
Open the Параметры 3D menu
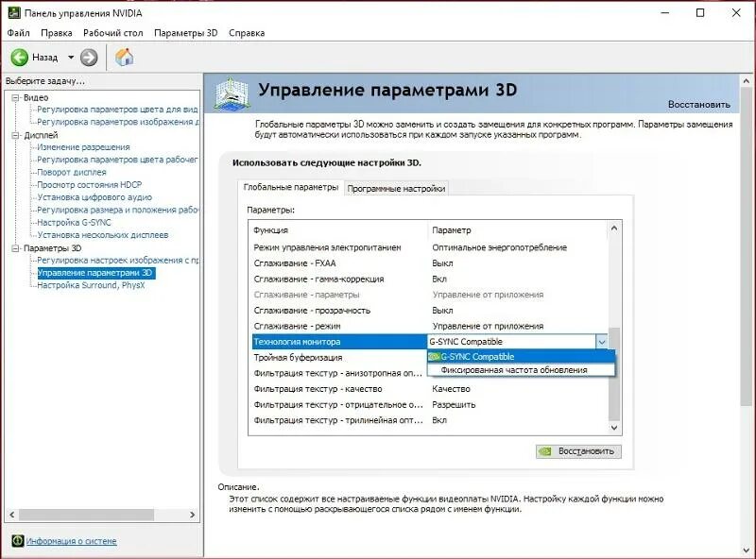coord(185,33)
